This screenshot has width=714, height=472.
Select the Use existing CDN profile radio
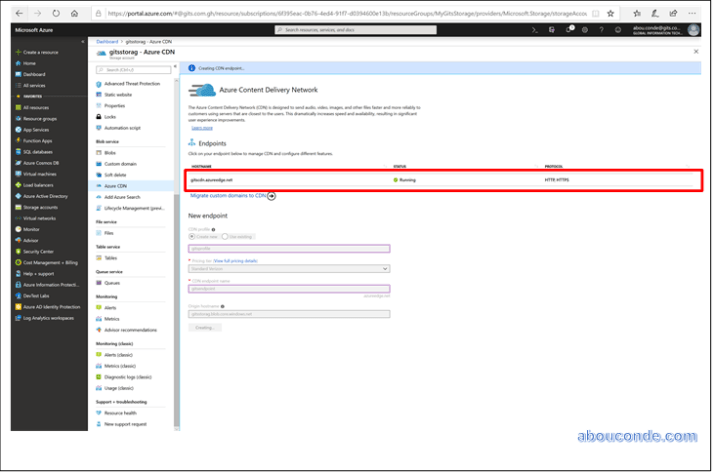tap(225, 236)
